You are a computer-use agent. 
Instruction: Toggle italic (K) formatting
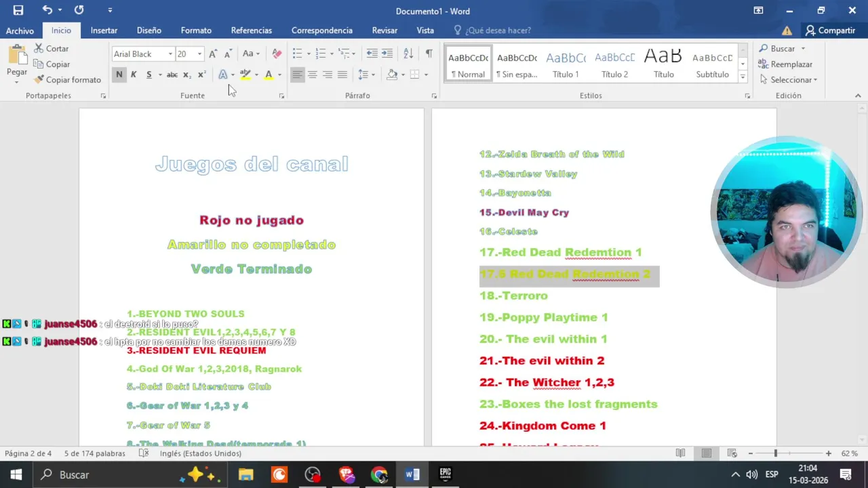pos(134,75)
